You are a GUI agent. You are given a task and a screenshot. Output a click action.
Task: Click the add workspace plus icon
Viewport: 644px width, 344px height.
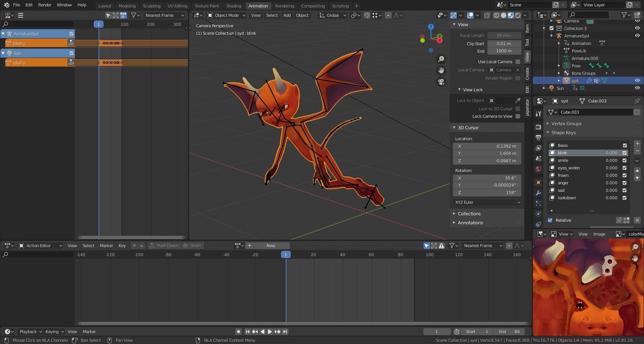(356, 6)
